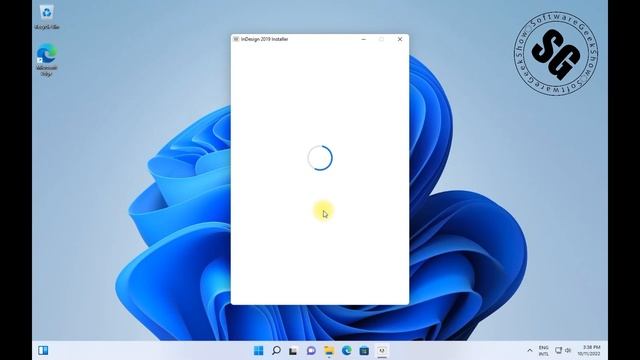The image size is (640, 360).
Task: Click the loading spinner in the installer
Action: [x=320, y=158]
